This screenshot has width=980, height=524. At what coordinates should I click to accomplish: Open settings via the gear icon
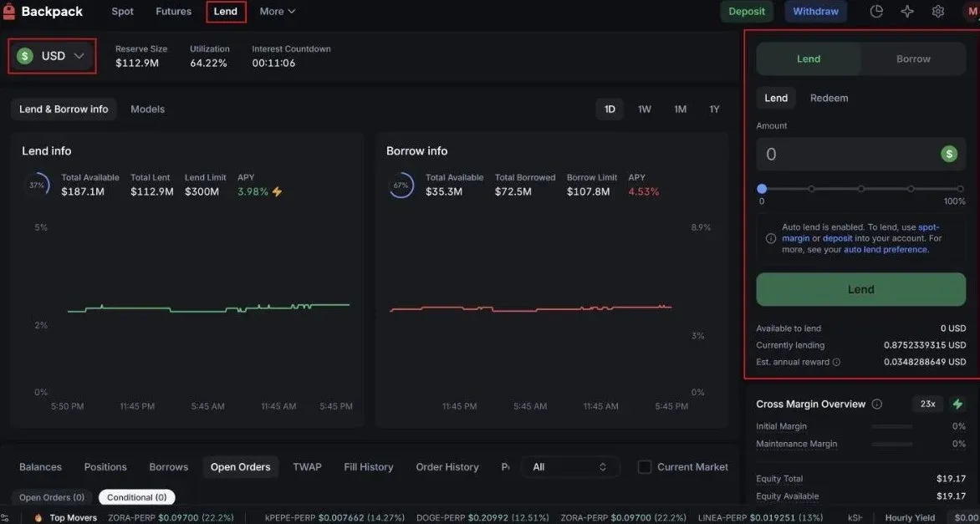pyautogui.click(x=937, y=11)
